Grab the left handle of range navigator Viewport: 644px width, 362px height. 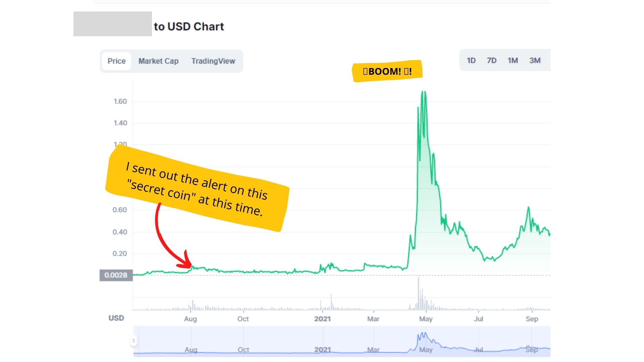tap(133, 341)
